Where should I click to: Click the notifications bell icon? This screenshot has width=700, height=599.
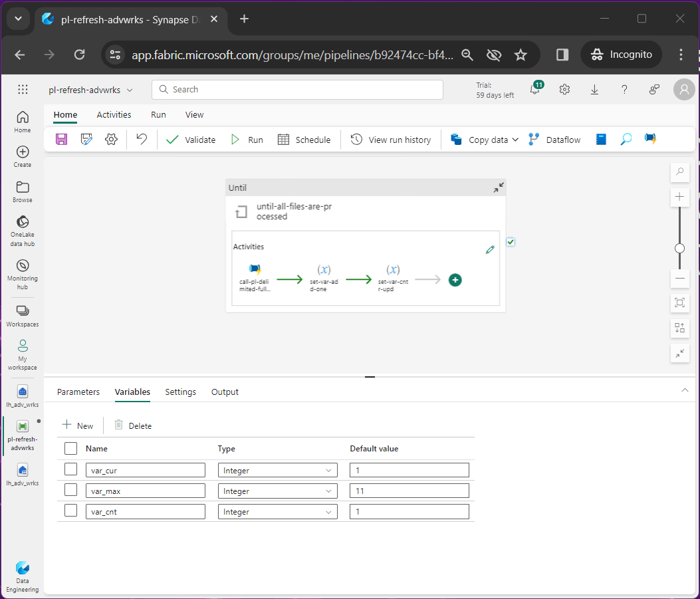[x=535, y=90]
